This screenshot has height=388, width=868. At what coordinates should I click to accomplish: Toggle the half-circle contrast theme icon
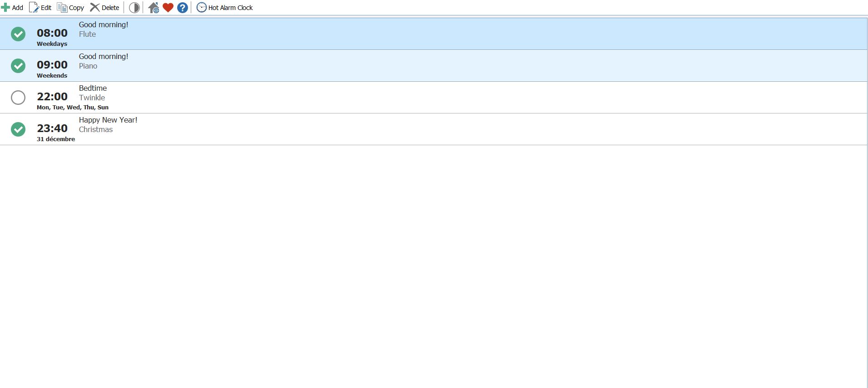[x=134, y=8]
